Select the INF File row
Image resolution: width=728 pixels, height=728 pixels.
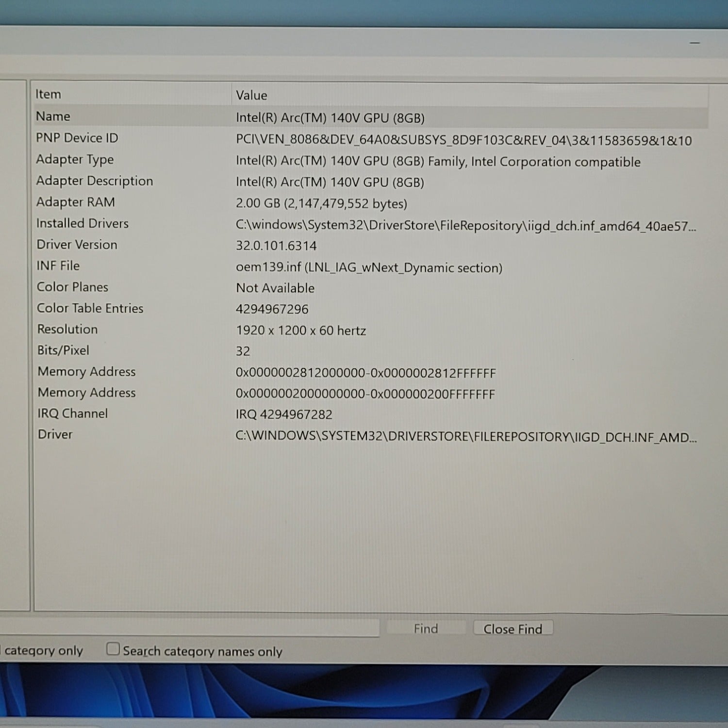(58, 266)
